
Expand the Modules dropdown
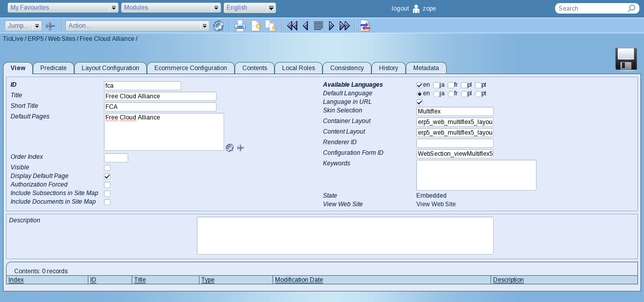tap(171, 8)
